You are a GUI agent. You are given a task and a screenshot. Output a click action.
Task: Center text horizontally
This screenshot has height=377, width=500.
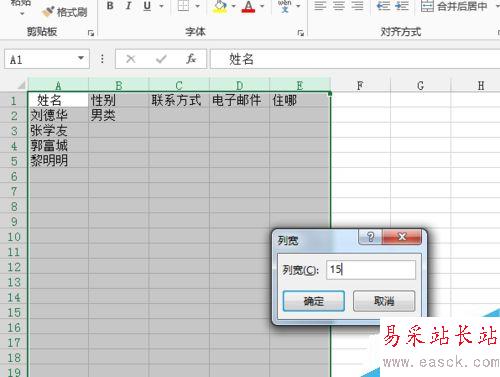pyautogui.click(x=339, y=6)
